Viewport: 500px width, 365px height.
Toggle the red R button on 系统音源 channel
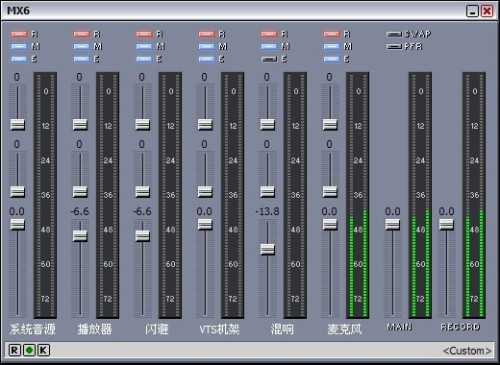point(19,34)
